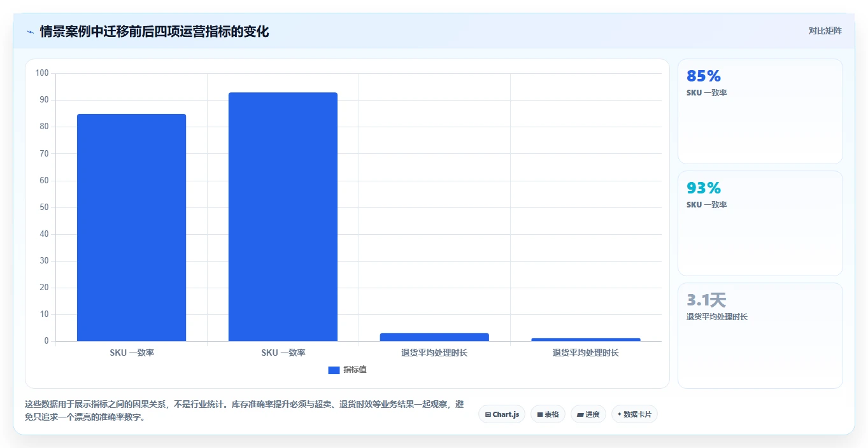The width and height of the screenshot is (868, 448).
Task: Open the 93% SKU 一致率 card
Action: 760,223
